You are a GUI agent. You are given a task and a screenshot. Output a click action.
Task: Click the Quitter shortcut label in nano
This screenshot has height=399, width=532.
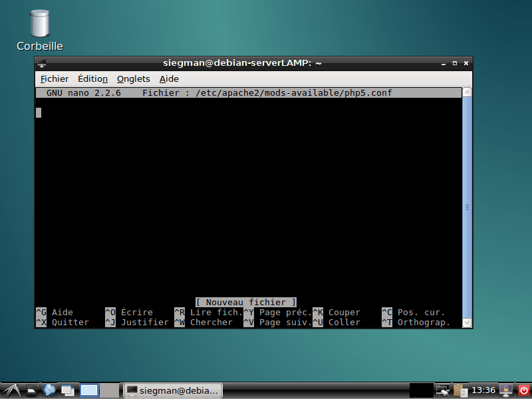click(x=70, y=323)
